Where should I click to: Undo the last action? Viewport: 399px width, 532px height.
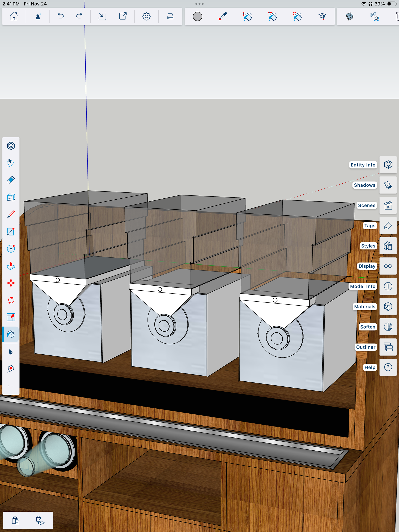pyautogui.click(x=61, y=16)
